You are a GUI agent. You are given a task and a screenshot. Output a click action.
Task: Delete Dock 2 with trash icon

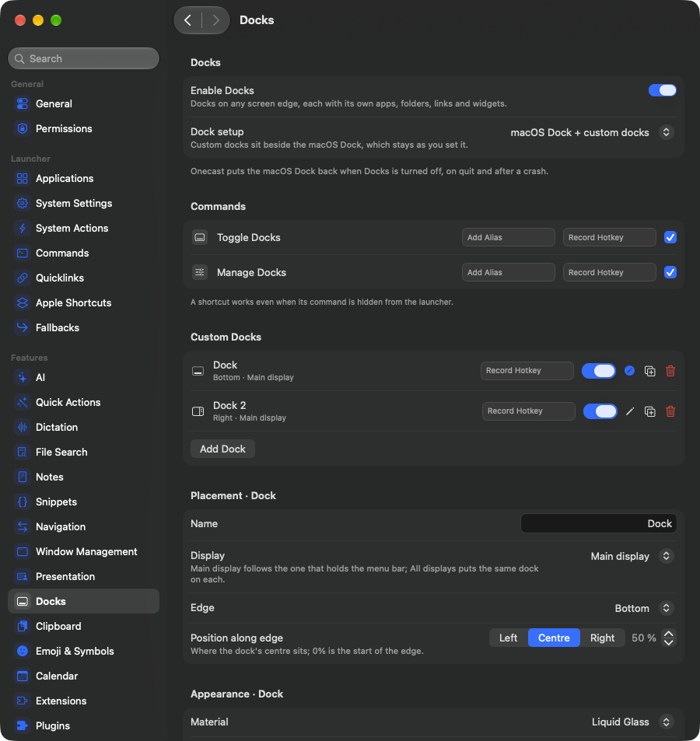[670, 411]
